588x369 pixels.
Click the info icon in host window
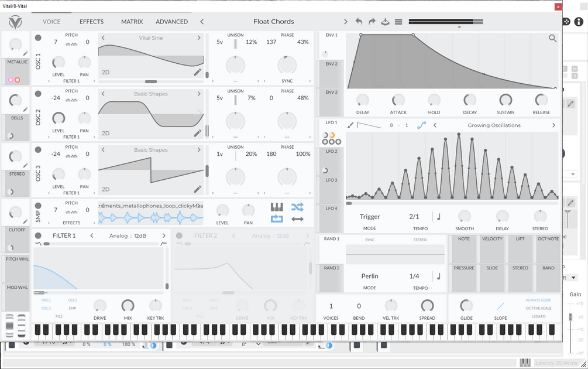click(x=579, y=22)
